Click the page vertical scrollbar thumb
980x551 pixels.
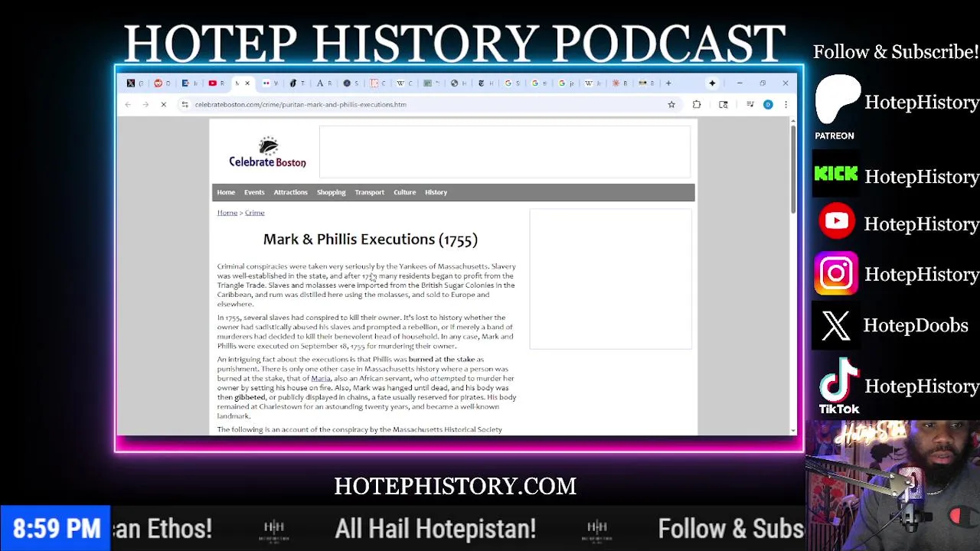(x=792, y=170)
